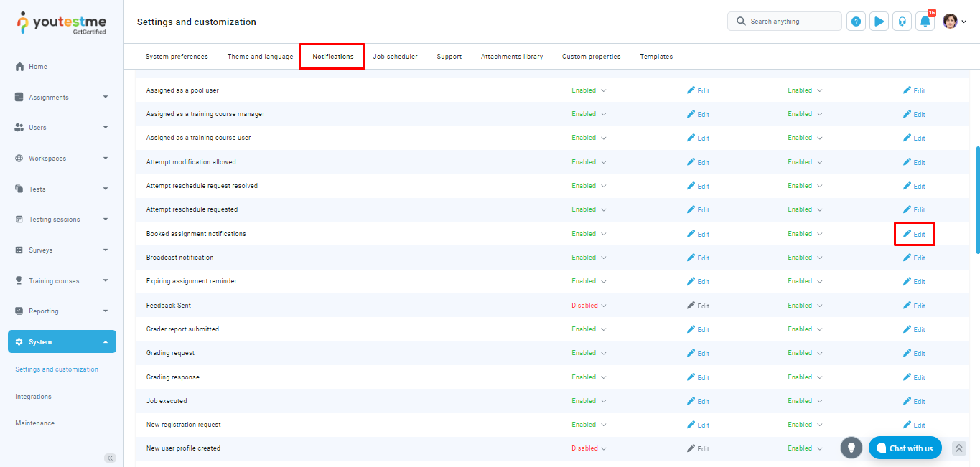Open the user profile avatar dropdown
This screenshot has width=980, height=467.
(954, 22)
